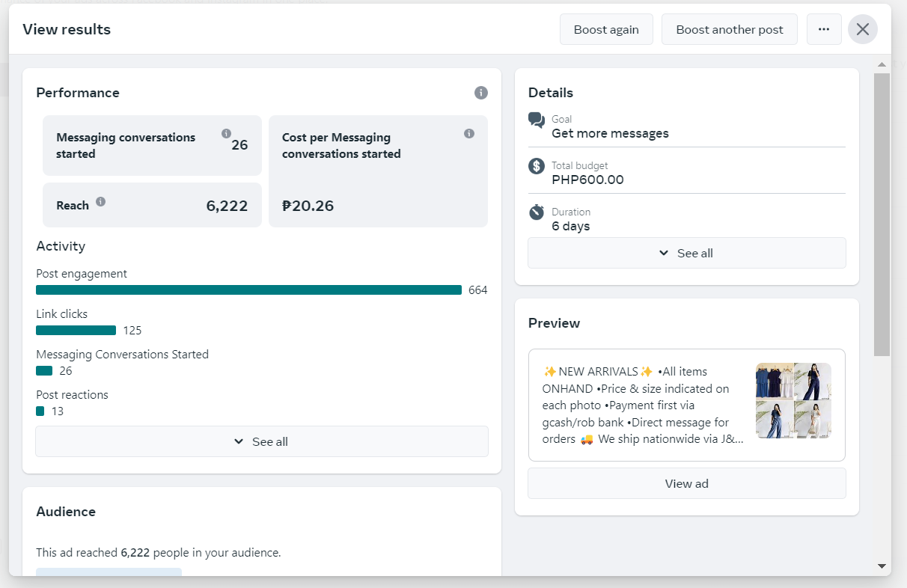Click the Performance info icon
This screenshot has width=907, height=588.
(481, 93)
